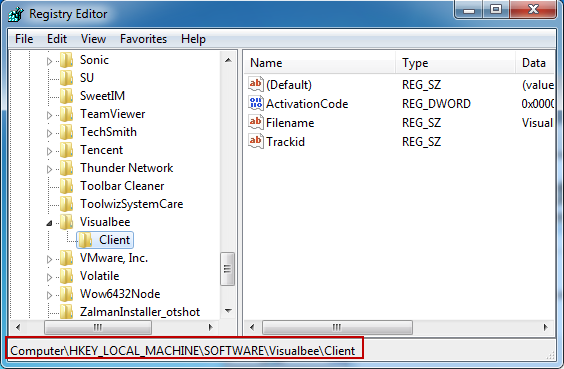Image resolution: width=564 pixels, height=369 pixels.
Task: Click the Registry Editor title bar icon
Action: coord(16,14)
